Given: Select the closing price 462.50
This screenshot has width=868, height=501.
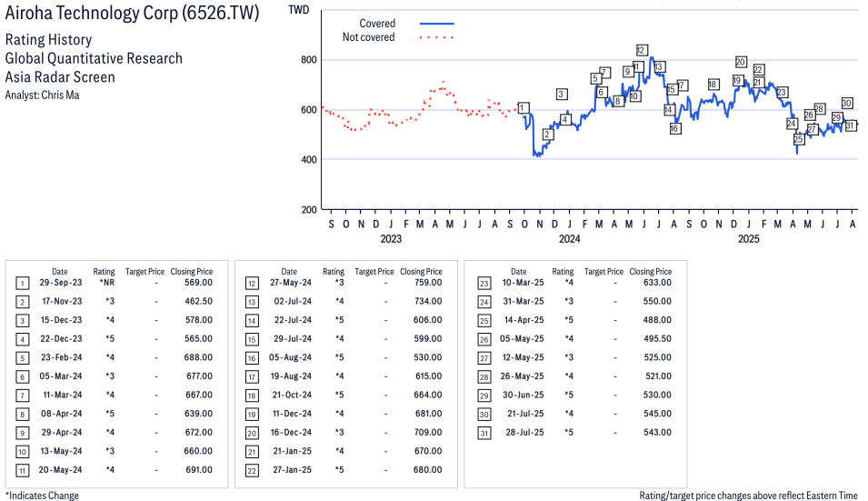Looking at the screenshot, I should click(x=199, y=301).
